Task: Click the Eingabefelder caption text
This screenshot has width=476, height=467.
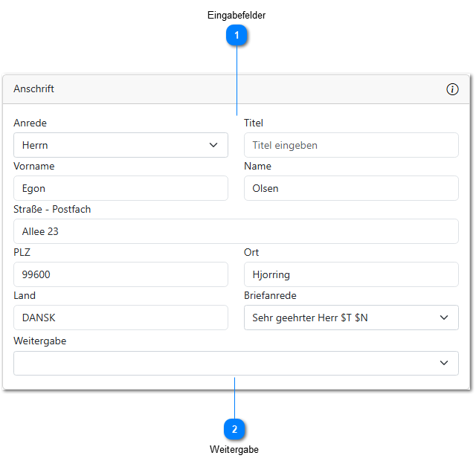Action: pyautogui.click(x=237, y=15)
